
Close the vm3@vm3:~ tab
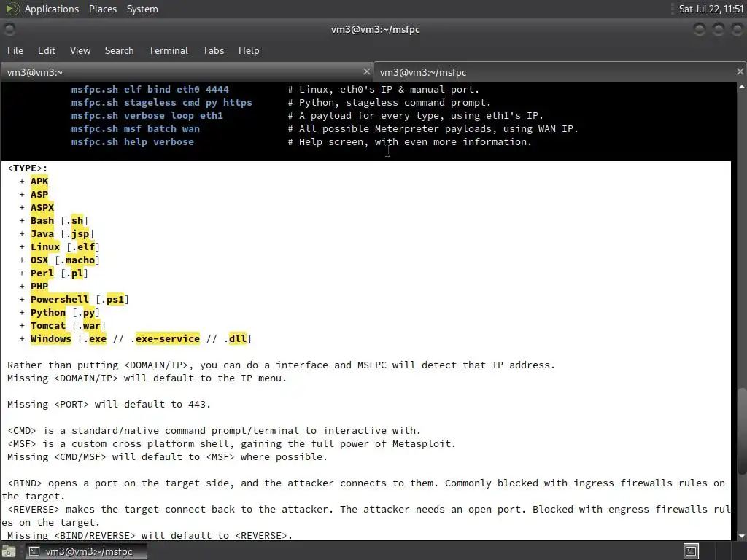[x=366, y=72]
